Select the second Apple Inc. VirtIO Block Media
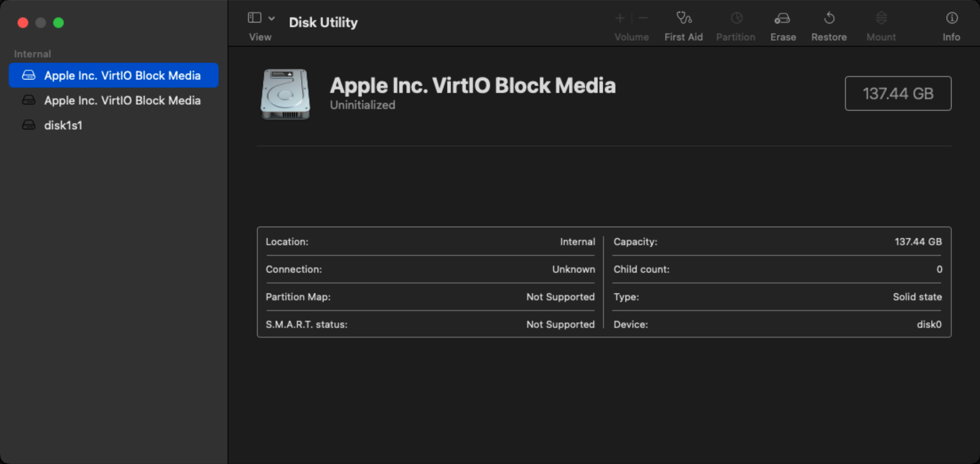The image size is (980, 464). pyautogui.click(x=122, y=100)
